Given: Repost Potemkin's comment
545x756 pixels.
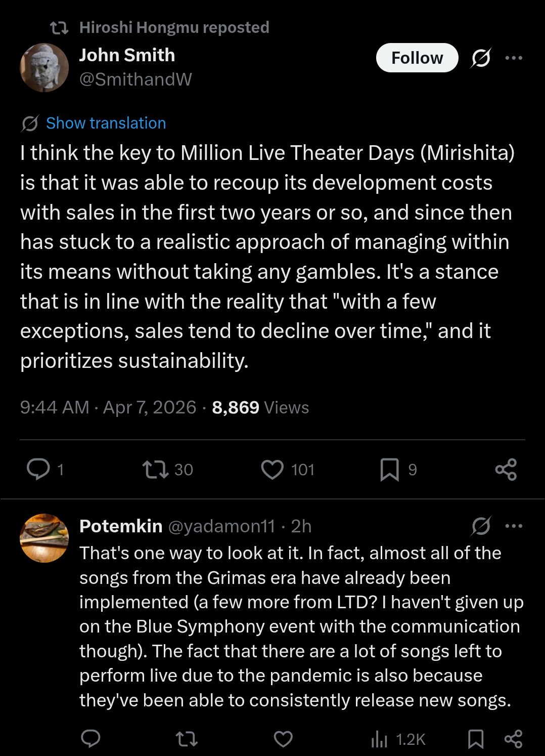Looking at the screenshot, I should pos(187,739).
